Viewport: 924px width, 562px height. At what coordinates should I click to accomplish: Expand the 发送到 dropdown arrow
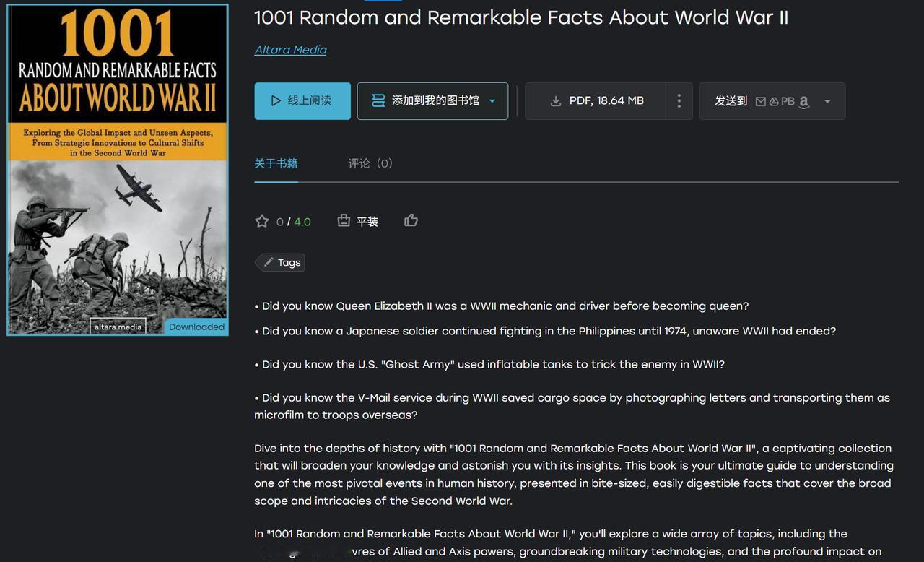[x=827, y=101]
